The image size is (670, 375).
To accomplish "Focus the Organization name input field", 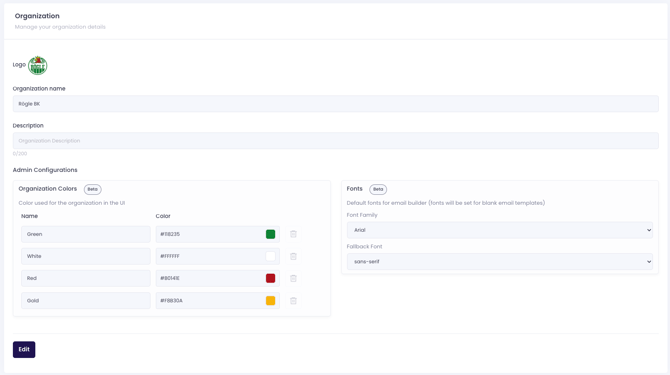I will pyautogui.click(x=335, y=104).
